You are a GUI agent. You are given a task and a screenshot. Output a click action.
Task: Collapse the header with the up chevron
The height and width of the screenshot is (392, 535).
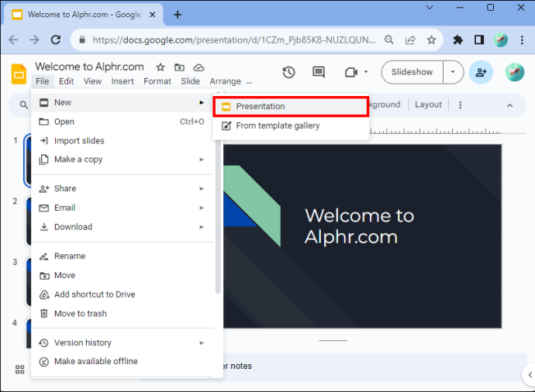tap(509, 105)
